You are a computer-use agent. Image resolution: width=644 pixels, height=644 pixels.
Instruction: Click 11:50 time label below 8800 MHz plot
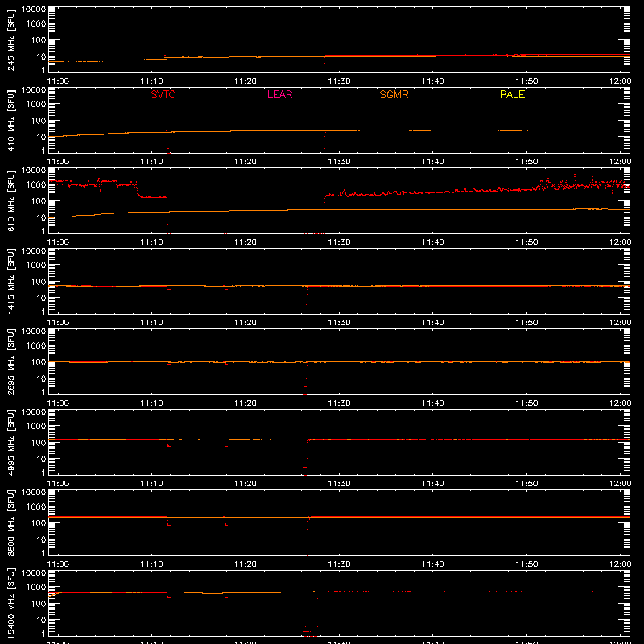[526, 564]
